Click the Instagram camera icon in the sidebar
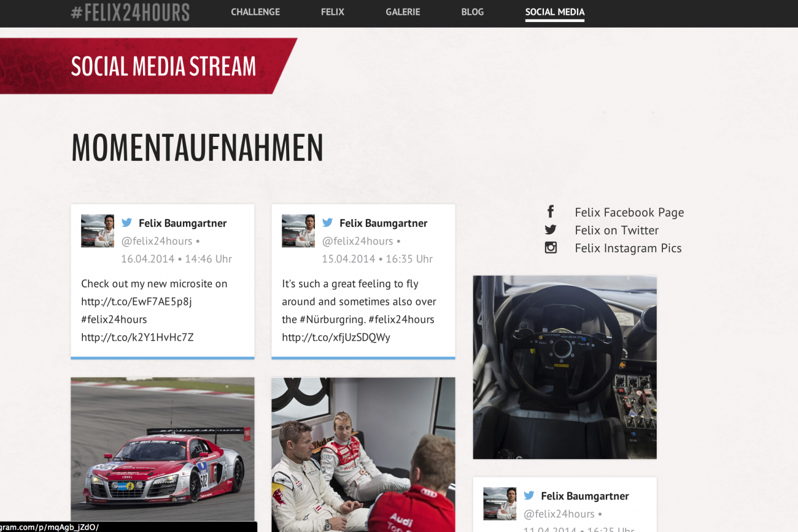 (551, 248)
